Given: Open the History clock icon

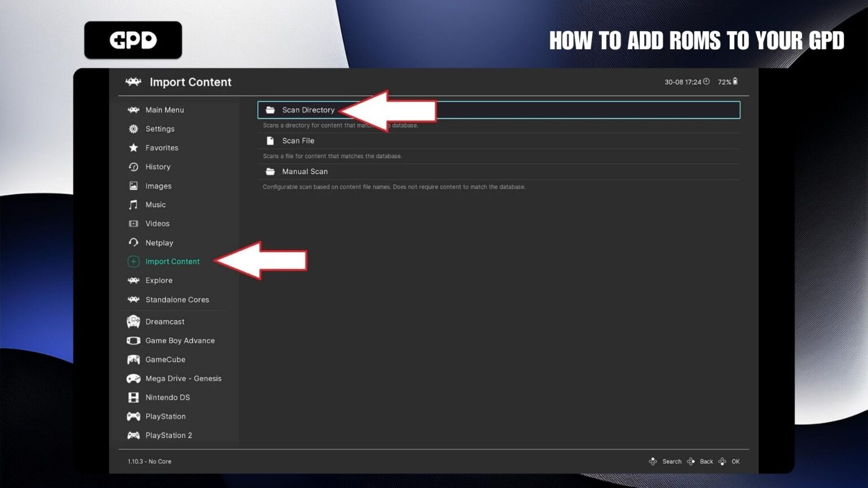Looking at the screenshot, I should point(133,167).
